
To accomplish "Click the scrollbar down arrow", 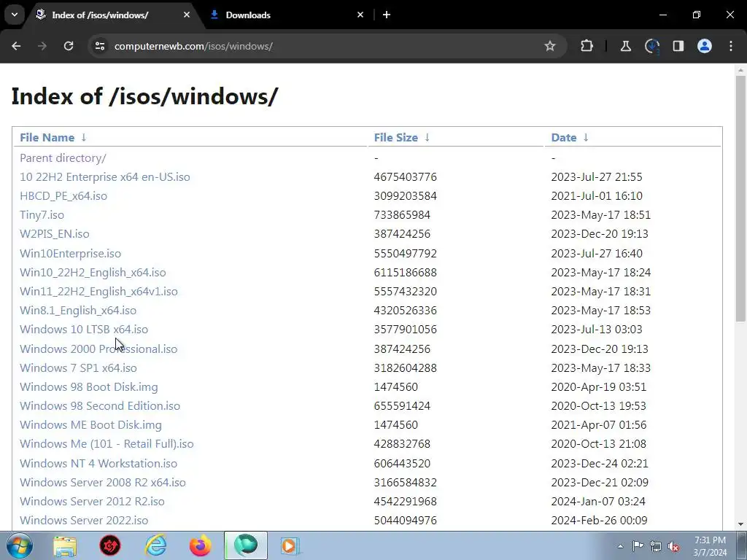I will coord(740,524).
